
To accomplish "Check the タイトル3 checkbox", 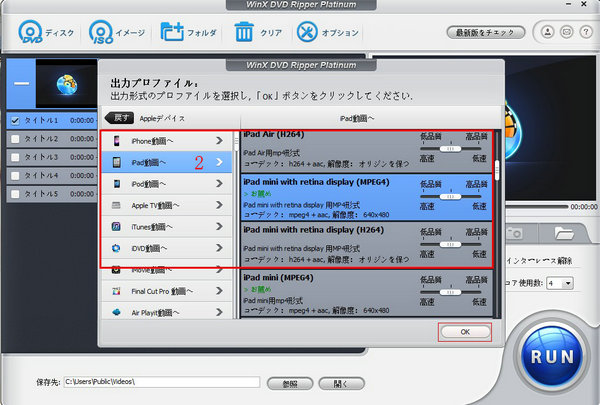I will (x=15, y=157).
